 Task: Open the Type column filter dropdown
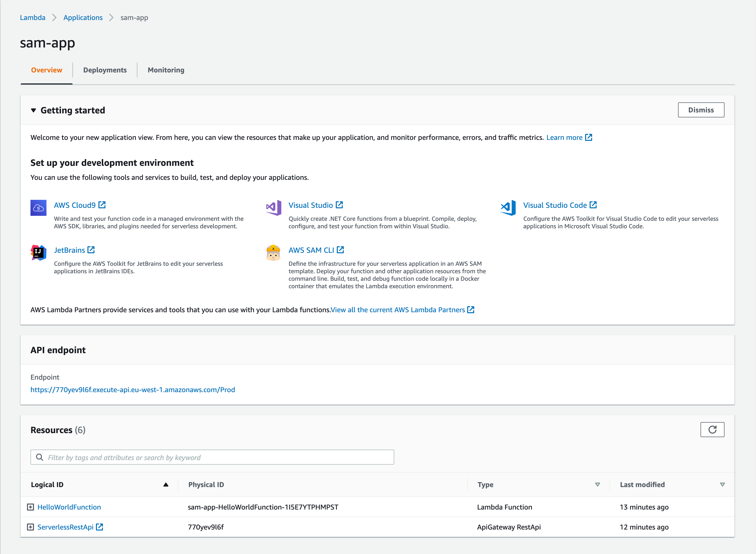pyautogui.click(x=597, y=484)
